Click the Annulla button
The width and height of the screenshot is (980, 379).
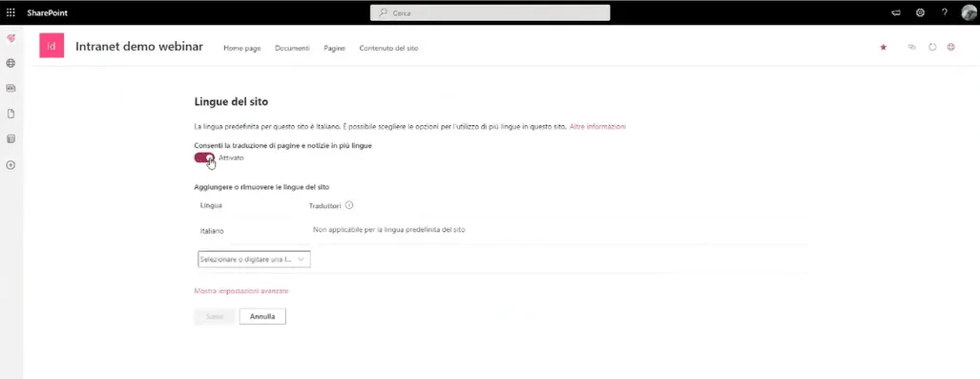click(x=262, y=316)
